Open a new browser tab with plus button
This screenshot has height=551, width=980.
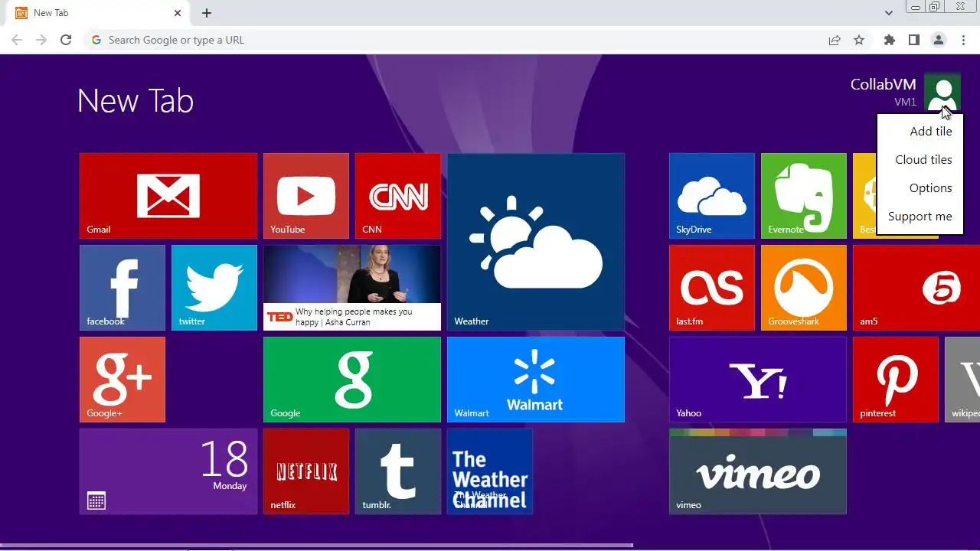coord(207,13)
